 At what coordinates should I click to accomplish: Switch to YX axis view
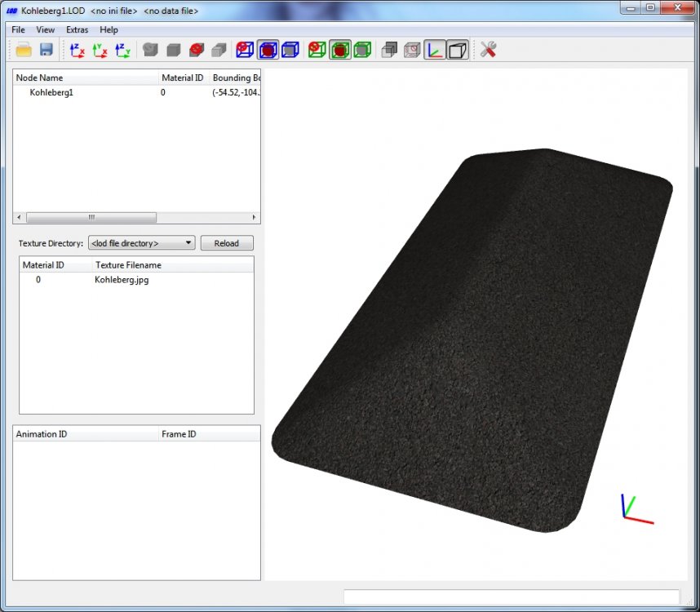click(x=100, y=50)
